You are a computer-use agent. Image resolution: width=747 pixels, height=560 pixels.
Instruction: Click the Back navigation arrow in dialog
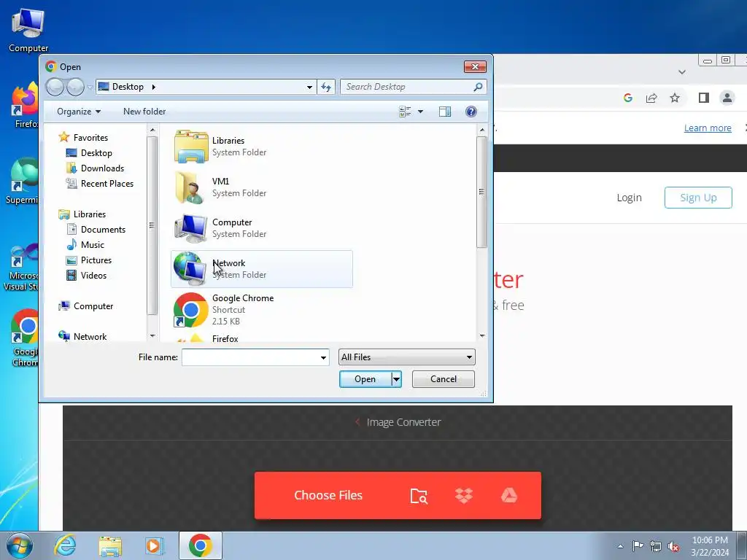click(x=55, y=87)
